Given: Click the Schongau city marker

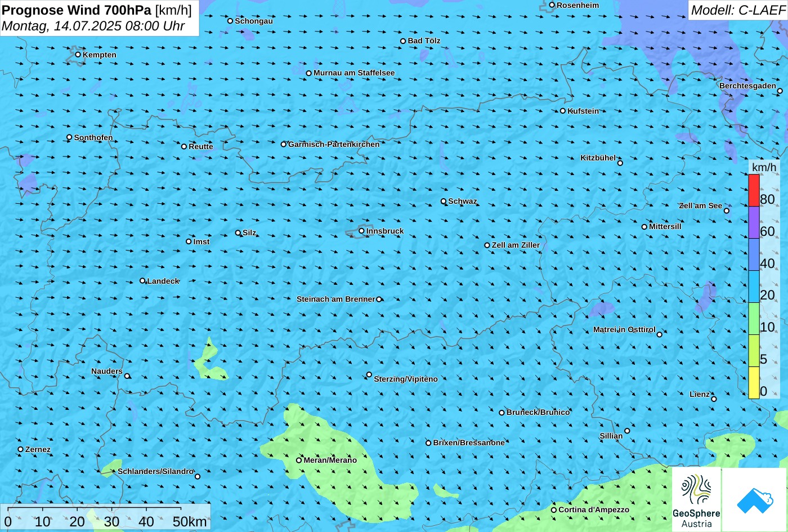Looking at the screenshot, I should 230,21.
